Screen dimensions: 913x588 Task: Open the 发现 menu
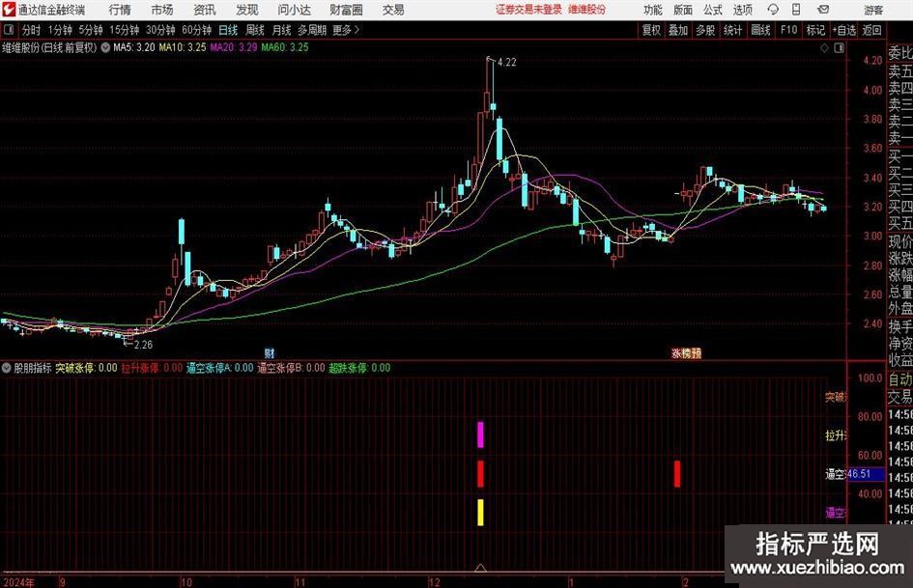click(247, 10)
